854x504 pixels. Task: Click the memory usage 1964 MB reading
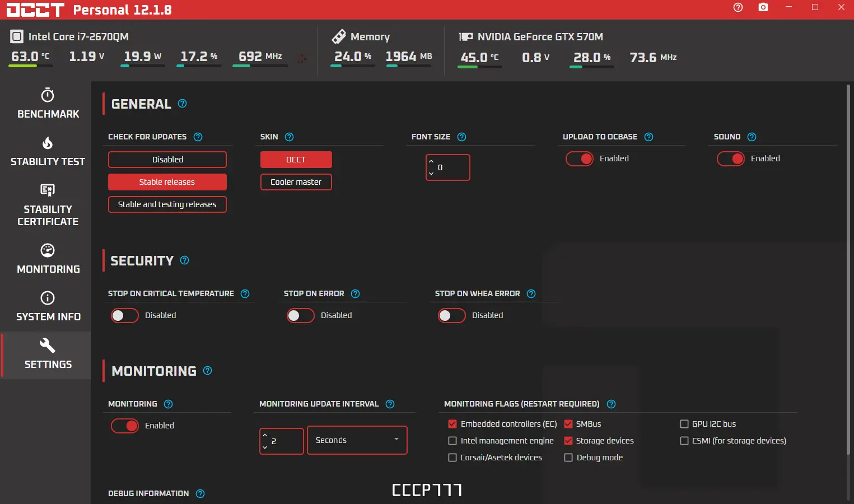coord(409,57)
